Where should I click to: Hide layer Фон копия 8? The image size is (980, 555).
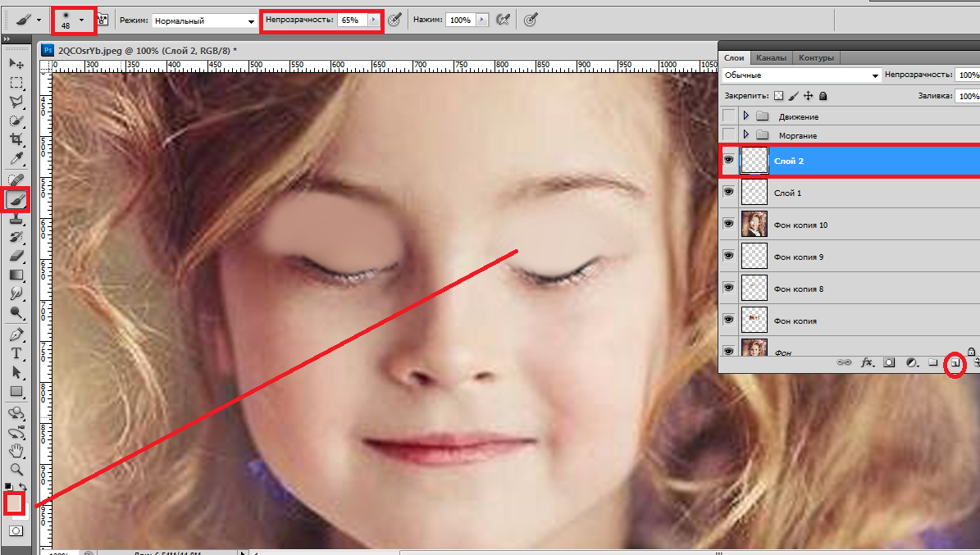coord(729,288)
